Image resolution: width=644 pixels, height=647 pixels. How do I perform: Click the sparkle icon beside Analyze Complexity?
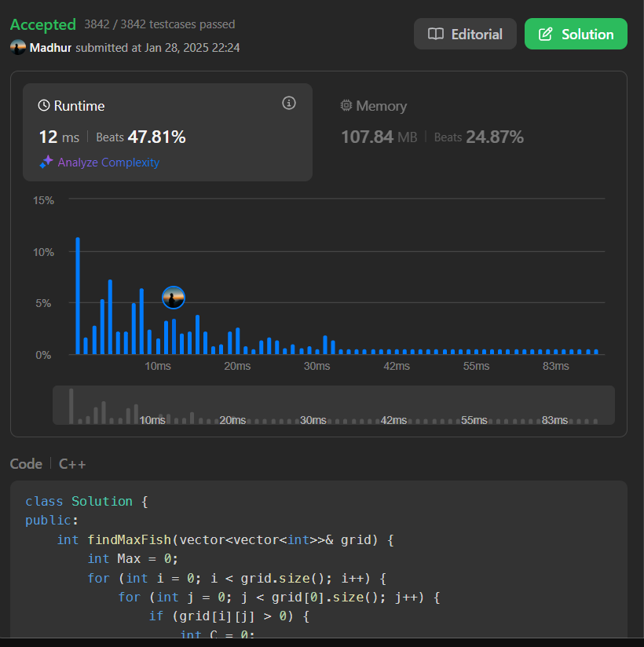pos(46,162)
